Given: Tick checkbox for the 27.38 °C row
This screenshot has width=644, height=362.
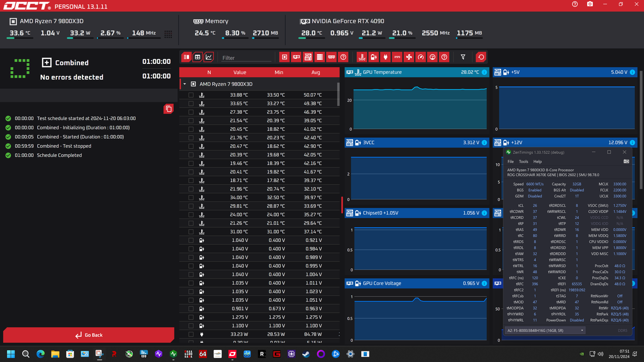Looking at the screenshot, I should [x=191, y=112].
